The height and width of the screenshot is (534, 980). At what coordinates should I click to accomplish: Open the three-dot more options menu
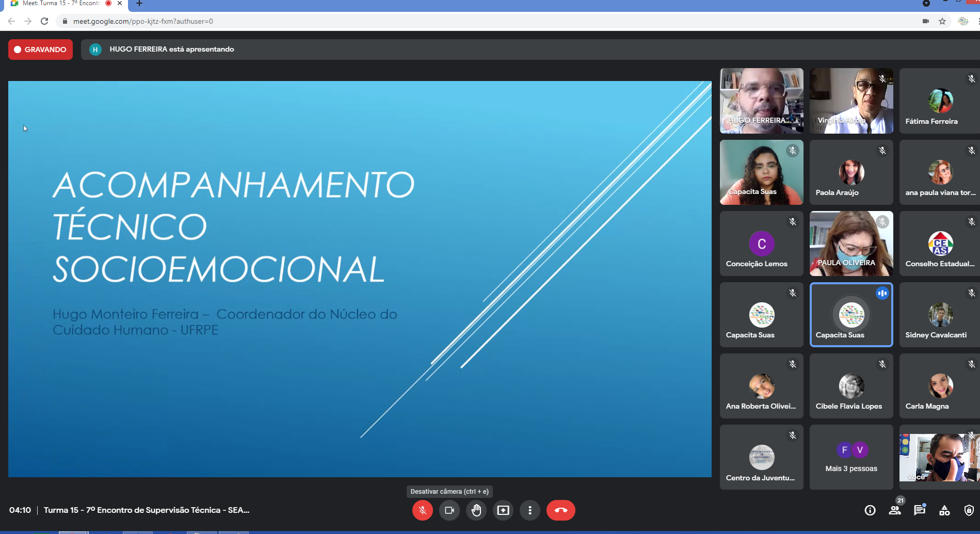pos(529,510)
